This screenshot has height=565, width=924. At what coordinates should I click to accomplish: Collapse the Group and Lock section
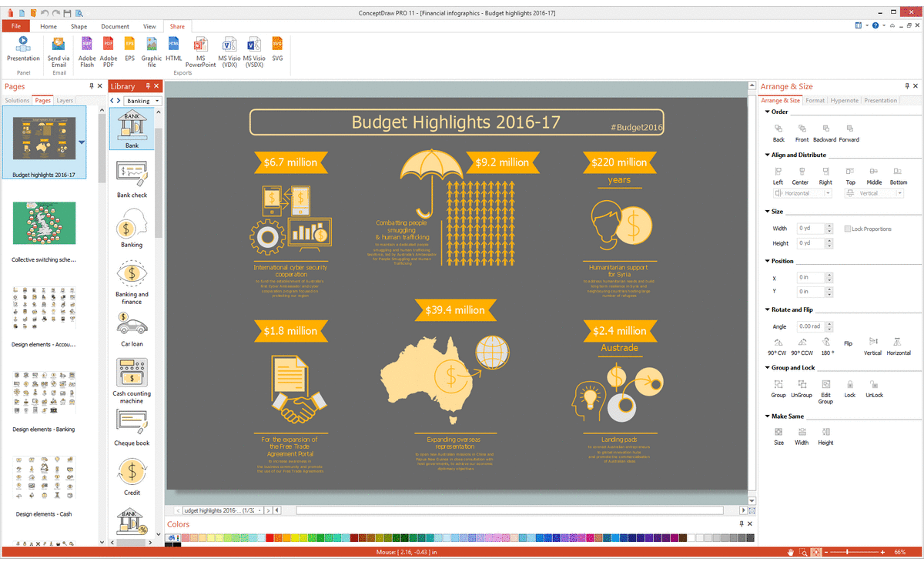(768, 367)
